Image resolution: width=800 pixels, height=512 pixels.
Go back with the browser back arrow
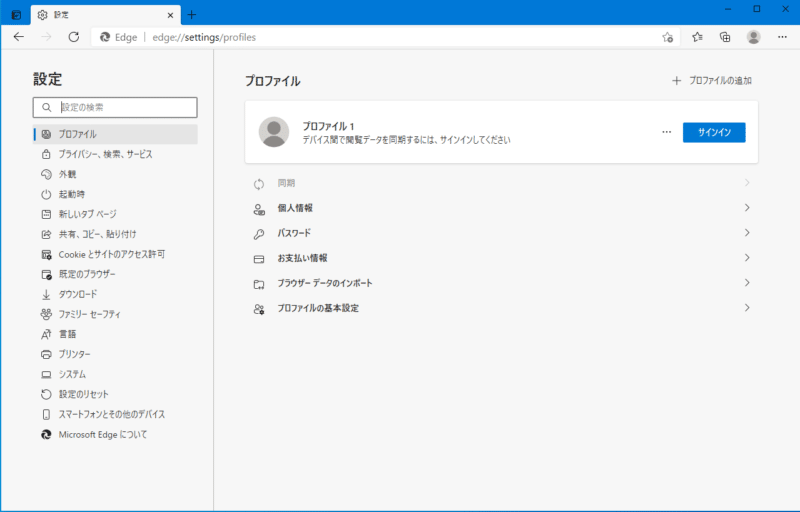pos(19,37)
